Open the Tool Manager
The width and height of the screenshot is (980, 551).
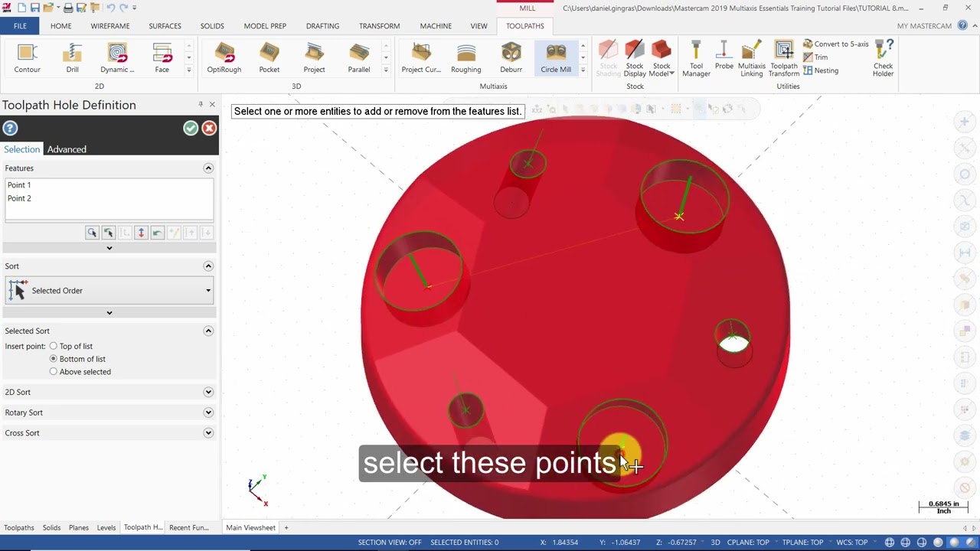(x=696, y=58)
